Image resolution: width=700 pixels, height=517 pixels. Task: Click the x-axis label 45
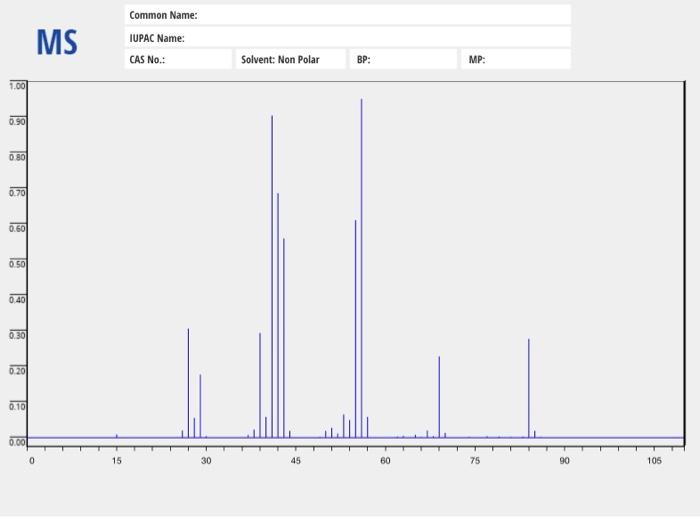[x=296, y=461]
